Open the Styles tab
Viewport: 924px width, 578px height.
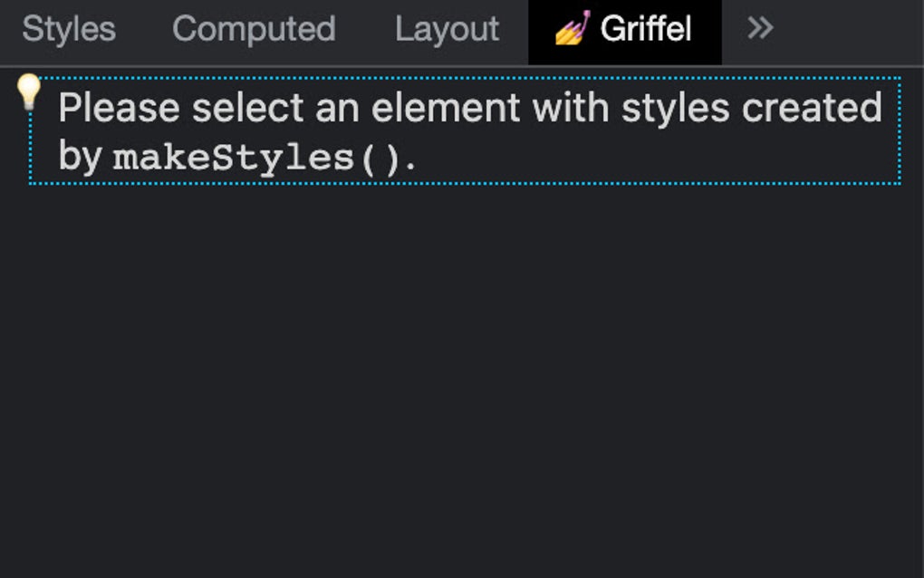point(69,29)
